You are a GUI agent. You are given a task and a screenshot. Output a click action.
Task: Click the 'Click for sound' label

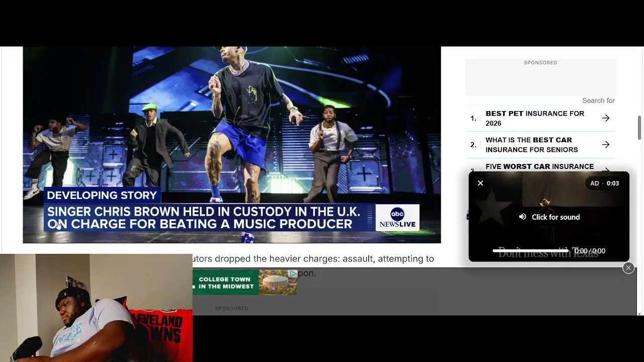pyautogui.click(x=555, y=217)
